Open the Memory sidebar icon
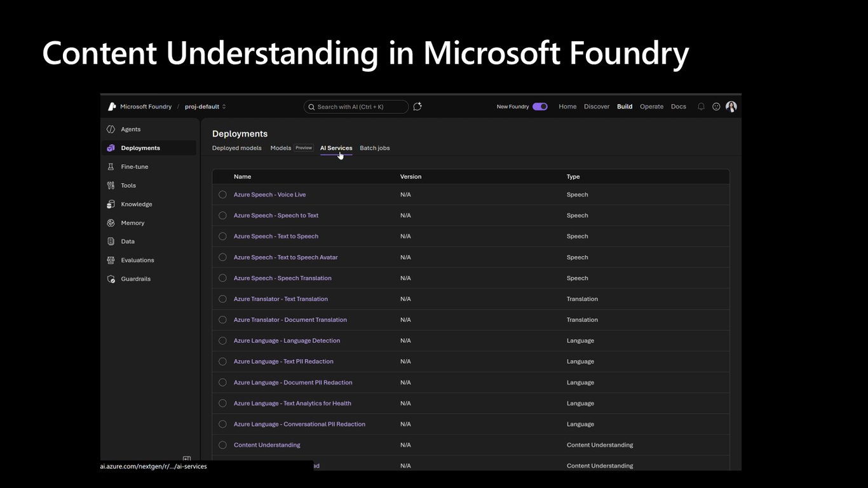The image size is (868, 488). click(x=111, y=223)
